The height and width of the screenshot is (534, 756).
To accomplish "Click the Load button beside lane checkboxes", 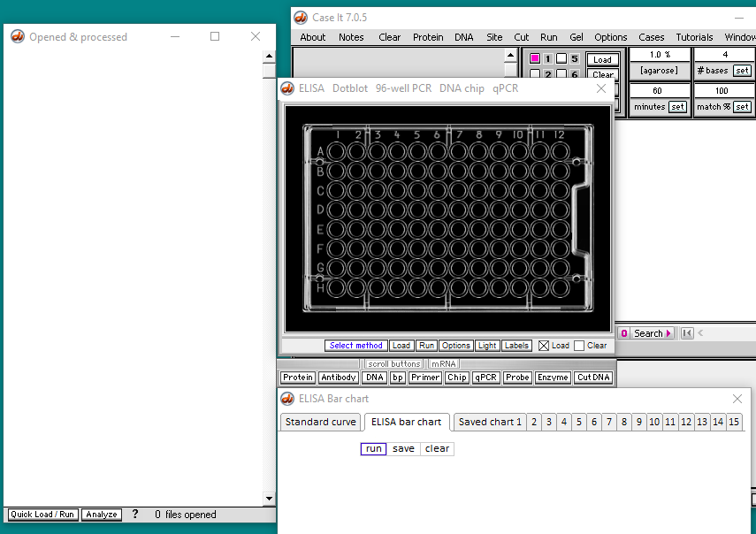I will point(603,59).
